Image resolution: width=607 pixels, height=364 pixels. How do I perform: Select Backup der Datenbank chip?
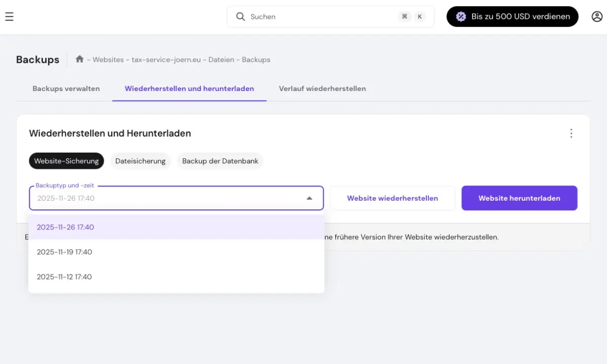click(x=220, y=161)
